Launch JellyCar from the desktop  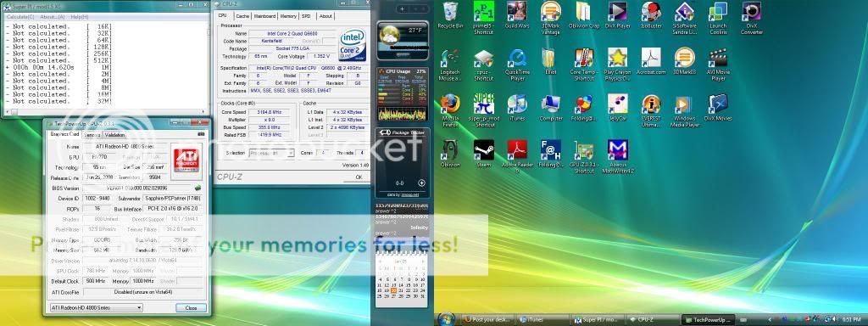(617, 108)
